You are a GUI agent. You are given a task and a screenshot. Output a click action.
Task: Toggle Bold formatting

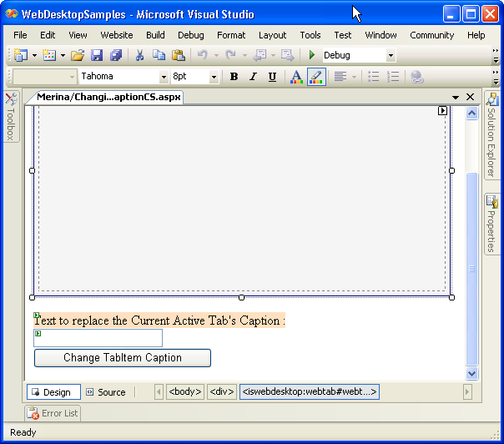[x=234, y=77]
